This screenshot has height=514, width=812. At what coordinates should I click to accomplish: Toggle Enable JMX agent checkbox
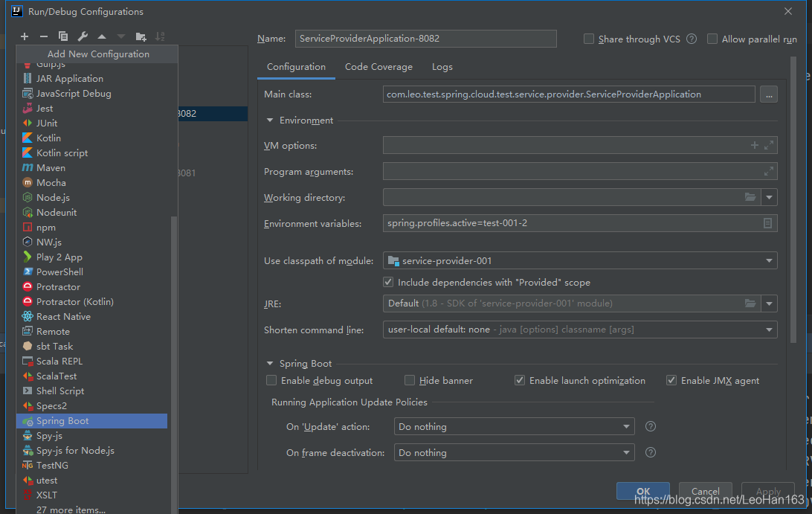click(x=671, y=380)
